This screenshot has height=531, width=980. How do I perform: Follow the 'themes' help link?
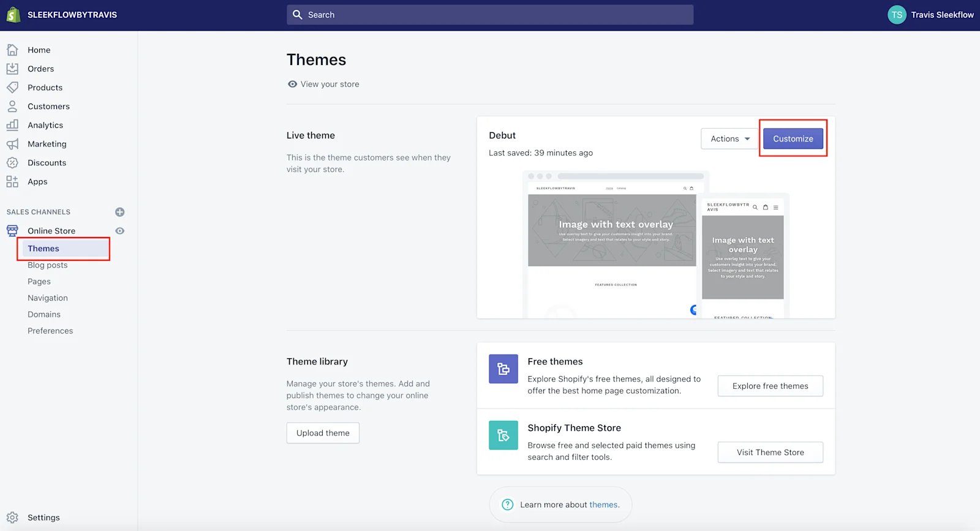pyautogui.click(x=603, y=505)
